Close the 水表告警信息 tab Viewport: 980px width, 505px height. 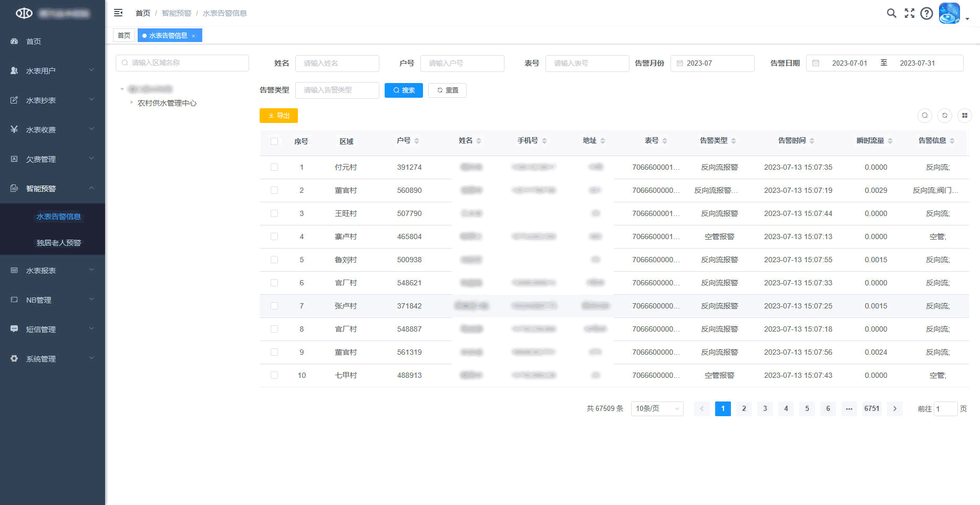coord(193,36)
